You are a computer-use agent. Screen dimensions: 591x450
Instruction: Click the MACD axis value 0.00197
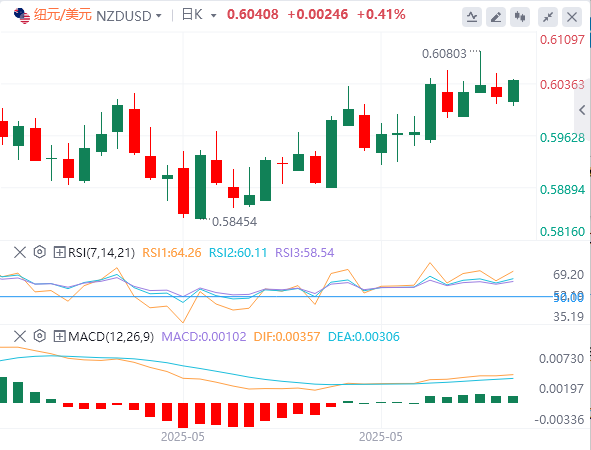[x=561, y=389]
